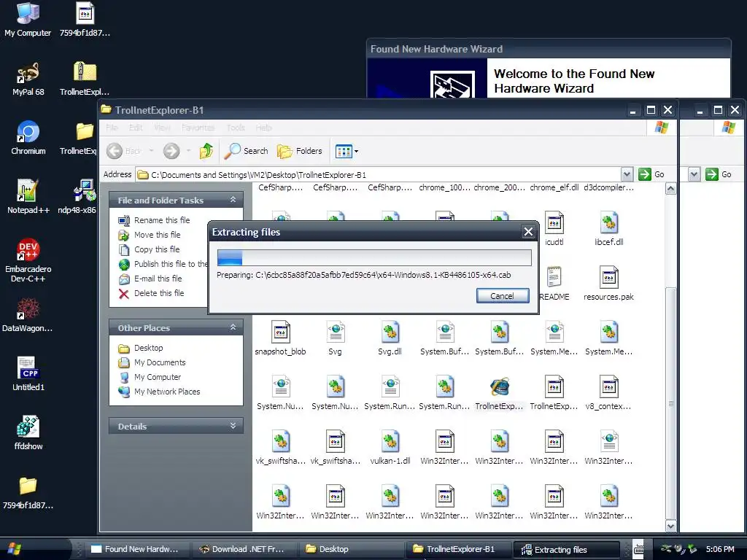747x560 pixels.
Task: Click the Up folder toolbar icon
Action: (206, 151)
